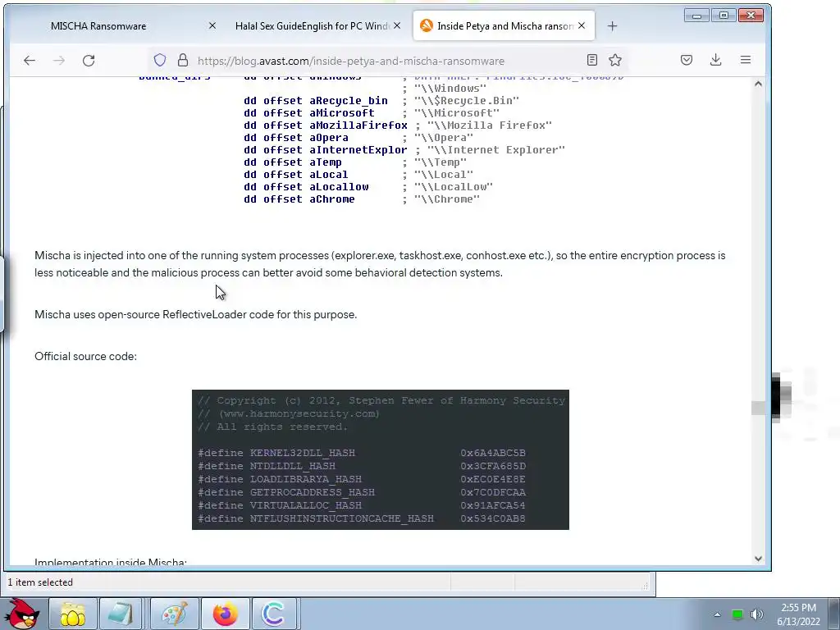840x630 pixels.
Task: Click the aRecycle_bin offset line
Action: pos(381,101)
